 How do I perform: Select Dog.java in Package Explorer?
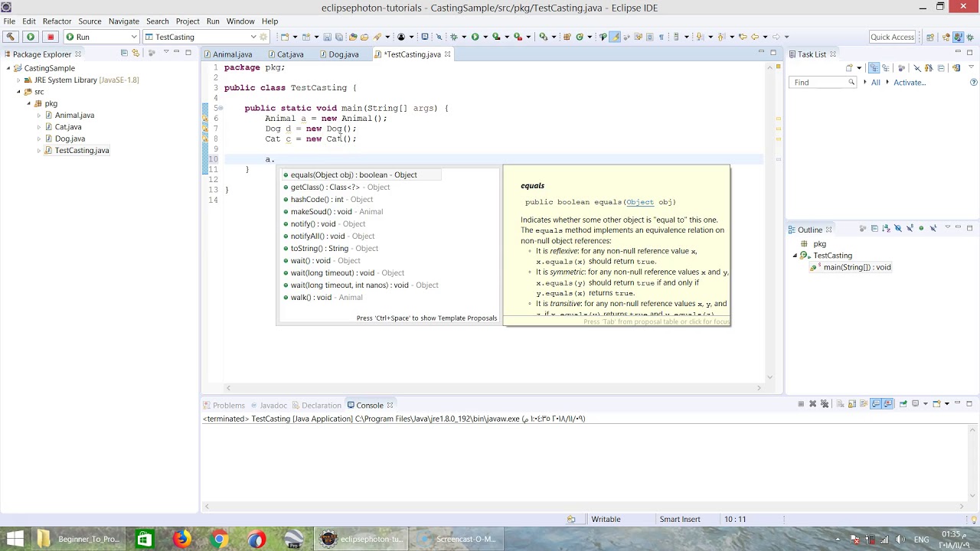pos(70,139)
